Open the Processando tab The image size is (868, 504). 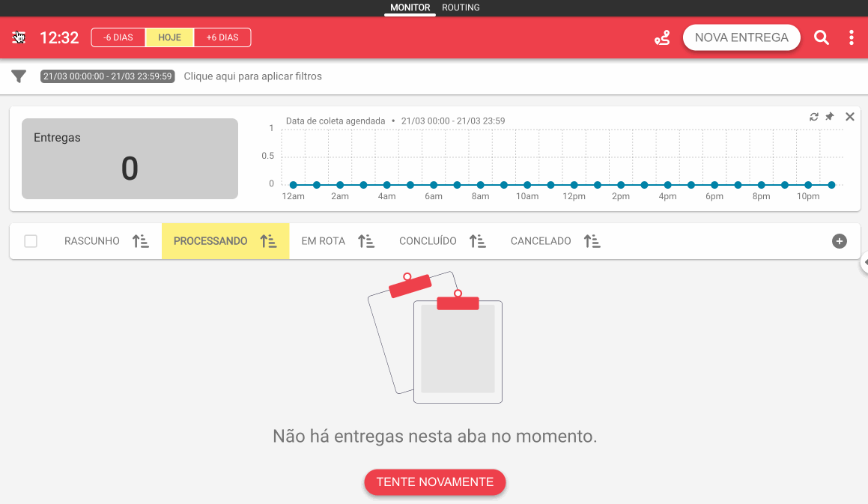point(210,241)
